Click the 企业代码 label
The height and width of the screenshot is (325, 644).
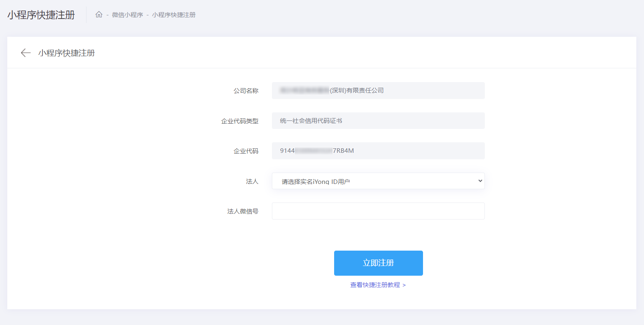coord(246,151)
